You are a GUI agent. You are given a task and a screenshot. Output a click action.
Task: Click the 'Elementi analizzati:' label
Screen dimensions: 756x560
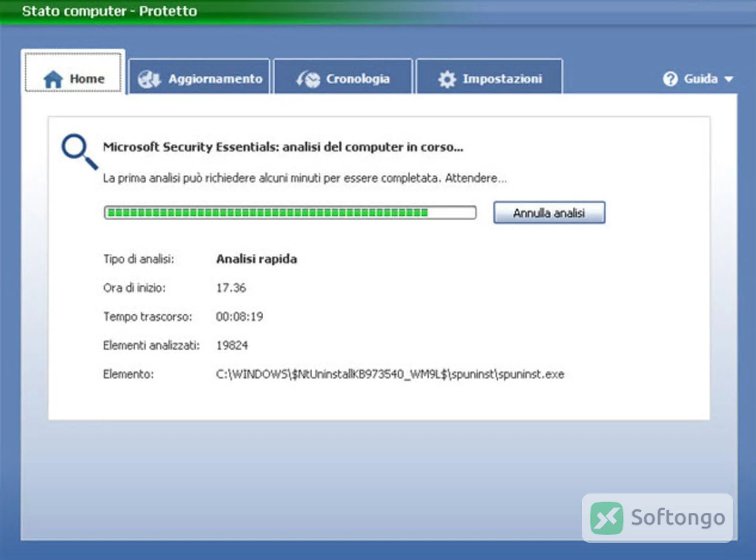tap(151, 345)
